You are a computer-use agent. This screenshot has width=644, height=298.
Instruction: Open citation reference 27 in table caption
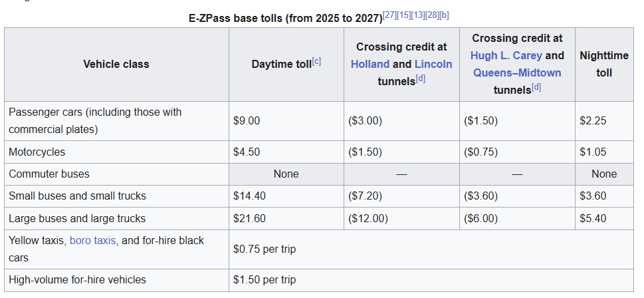[389, 15]
